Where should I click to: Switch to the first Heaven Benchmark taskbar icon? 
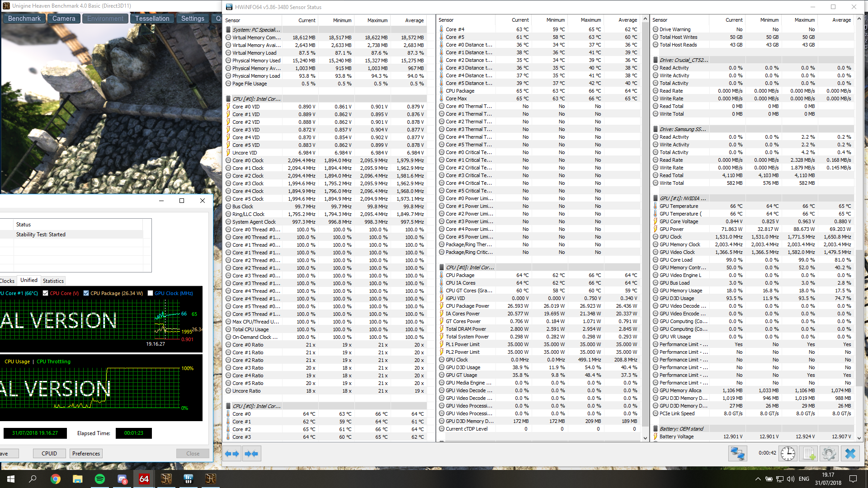pyautogui.click(x=166, y=479)
